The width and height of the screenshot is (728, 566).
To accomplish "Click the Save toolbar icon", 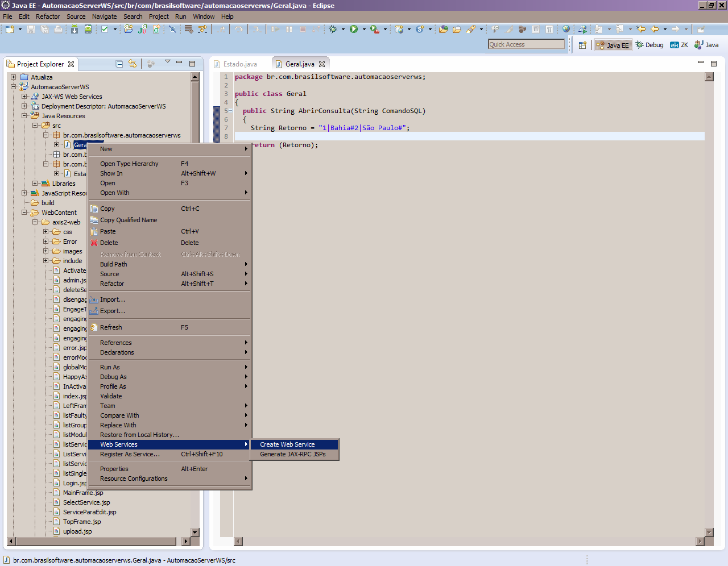I will coord(31,29).
